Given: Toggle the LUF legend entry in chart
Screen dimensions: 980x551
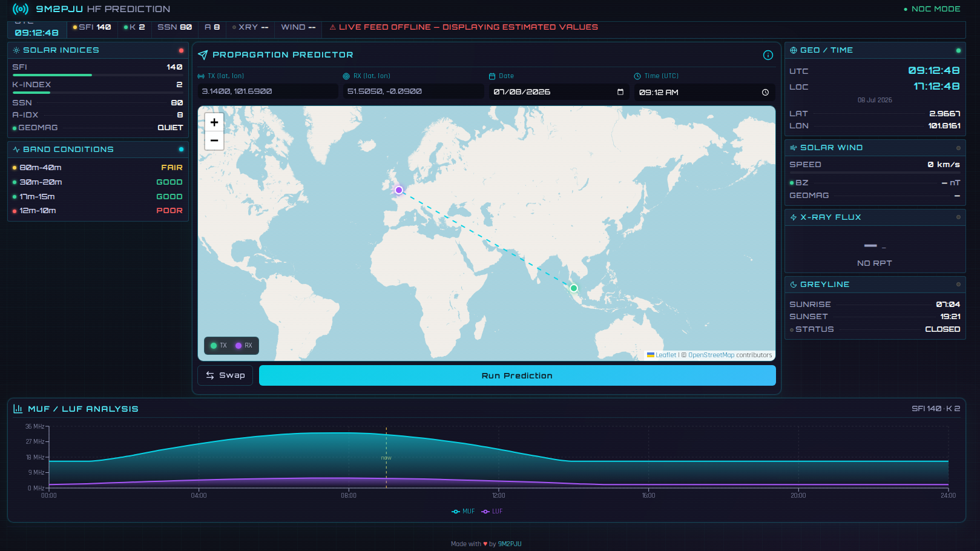Looking at the screenshot, I should 492,512.
